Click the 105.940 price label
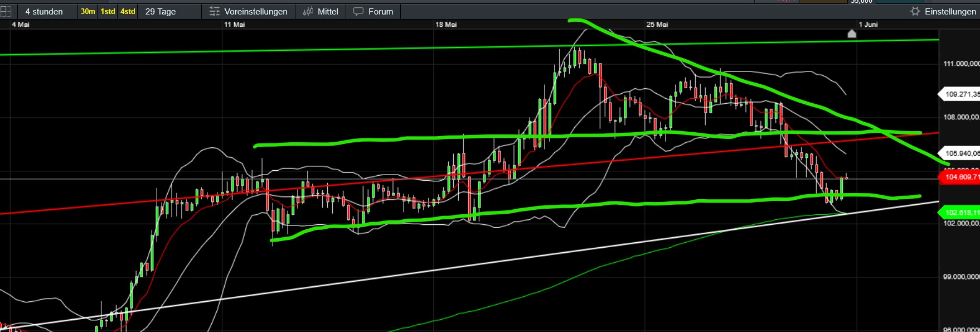Image resolution: width=980 pixels, height=332 pixels. pos(960,153)
